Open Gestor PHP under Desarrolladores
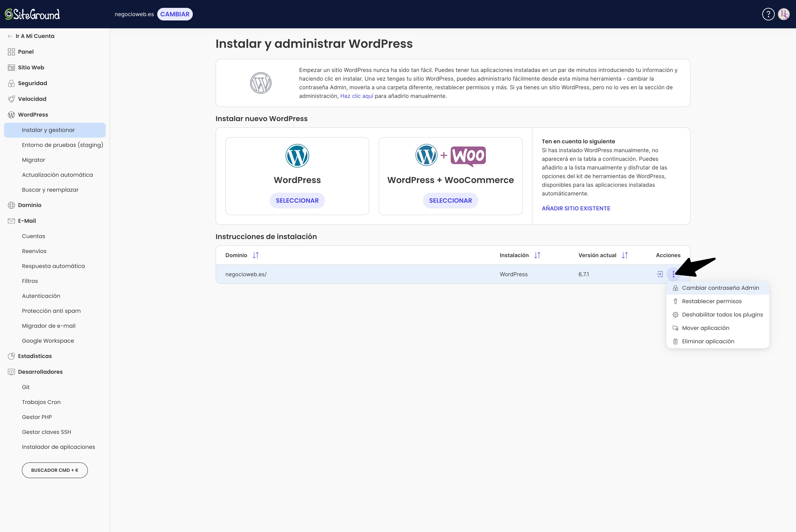 37,417
